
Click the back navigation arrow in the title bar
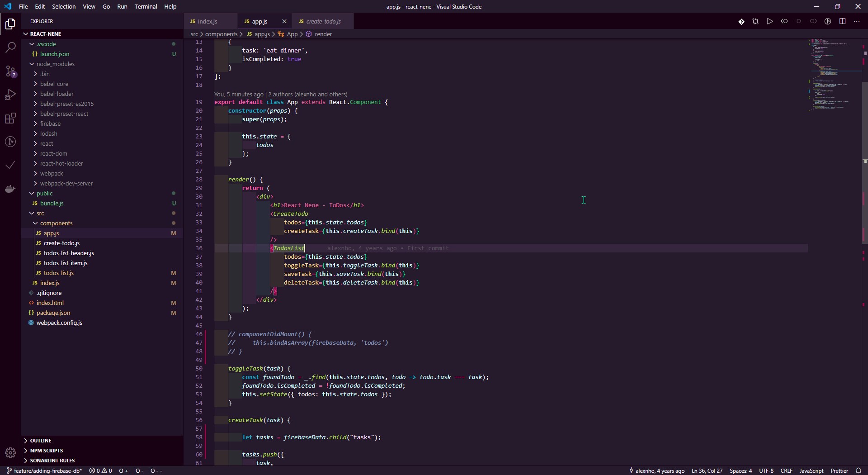(x=785, y=21)
